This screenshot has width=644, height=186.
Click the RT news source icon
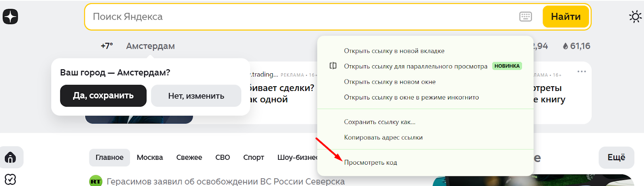(95, 181)
